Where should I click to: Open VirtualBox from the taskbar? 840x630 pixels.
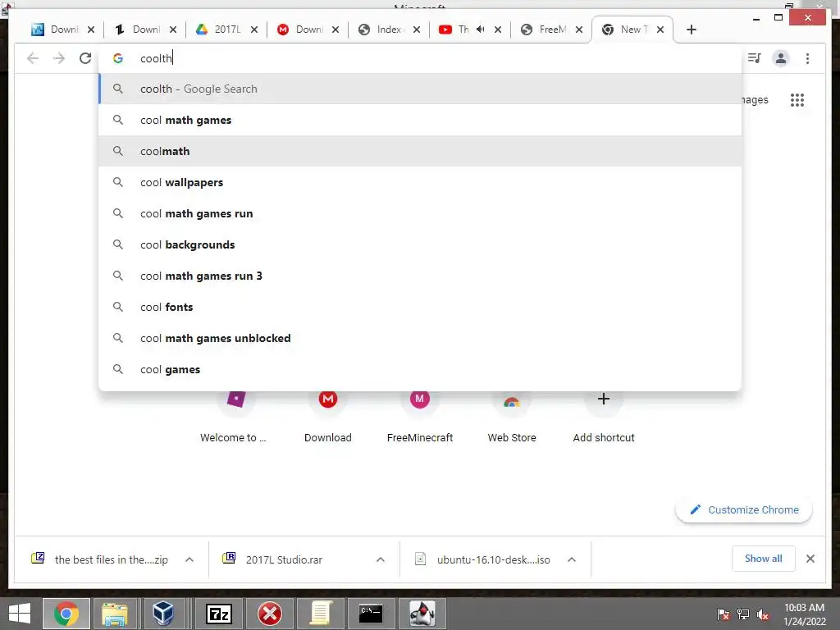(163, 614)
